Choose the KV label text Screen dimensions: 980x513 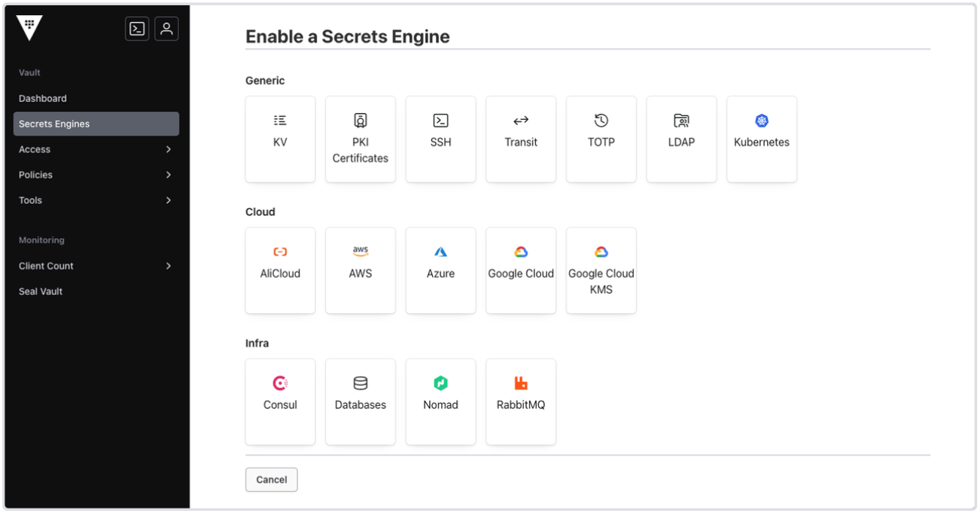pyautogui.click(x=280, y=142)
